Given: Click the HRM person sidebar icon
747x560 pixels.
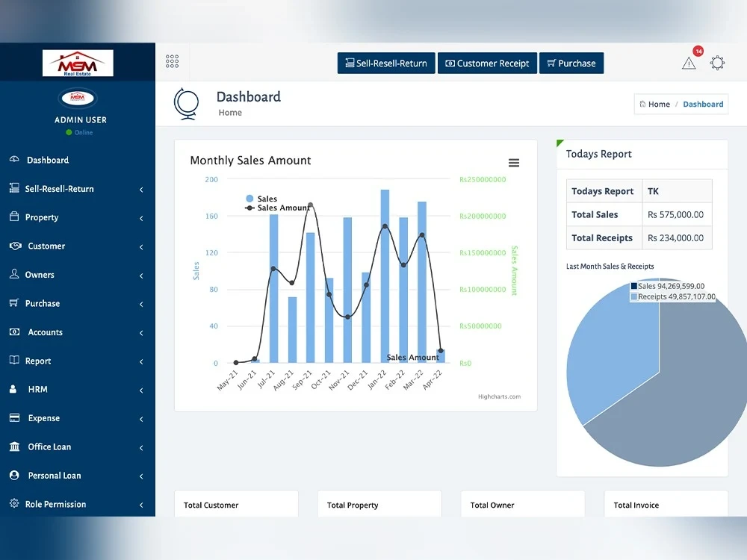Looking at the screenshot, I should (13, 389).
